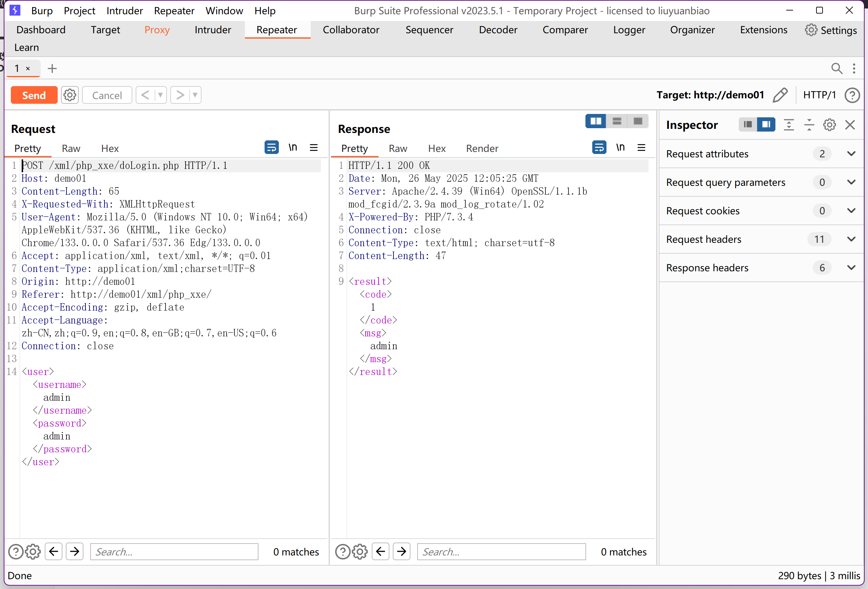The image size is (868, 589).
Task: Show non-printable chars (\n) in Request
Action: coord(292,148)
